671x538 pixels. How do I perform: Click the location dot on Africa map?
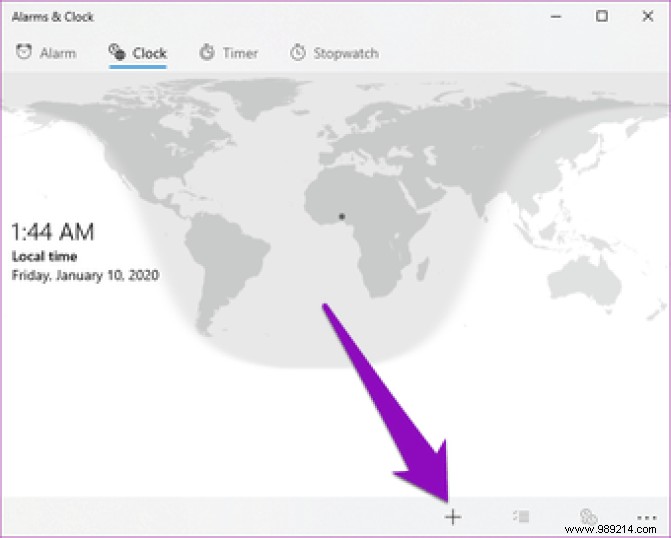342,217
